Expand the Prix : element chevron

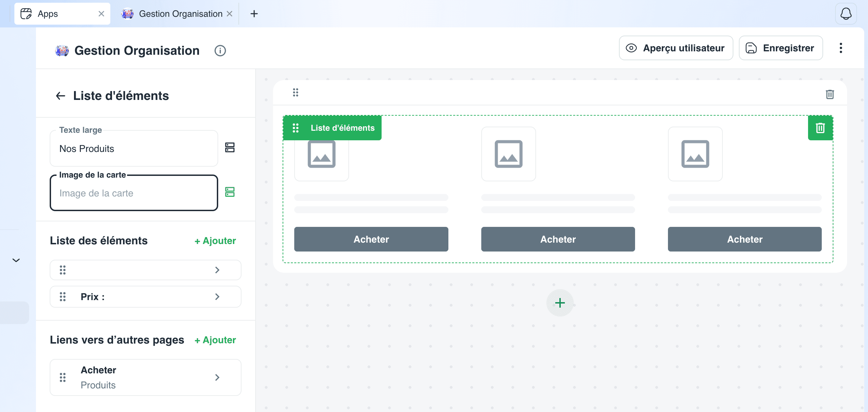click(x=217, y=297)
